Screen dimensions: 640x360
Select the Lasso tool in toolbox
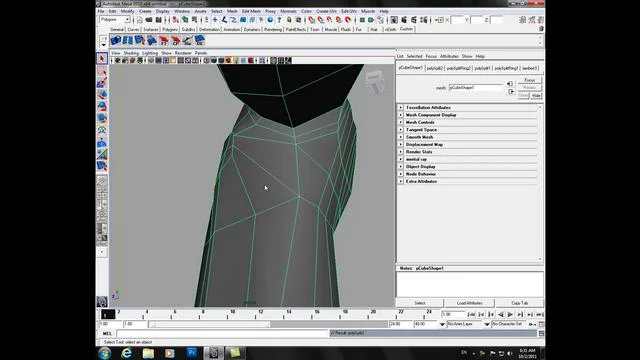(x=102, y=71)
